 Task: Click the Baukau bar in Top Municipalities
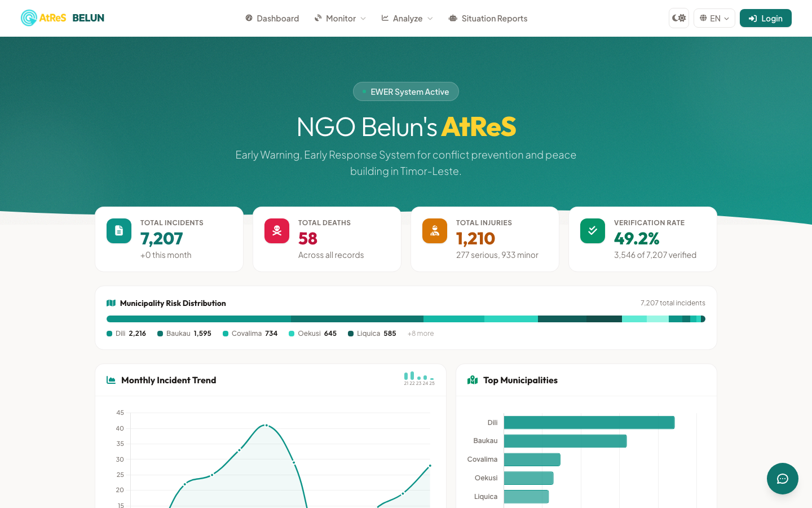coord(565,441)
